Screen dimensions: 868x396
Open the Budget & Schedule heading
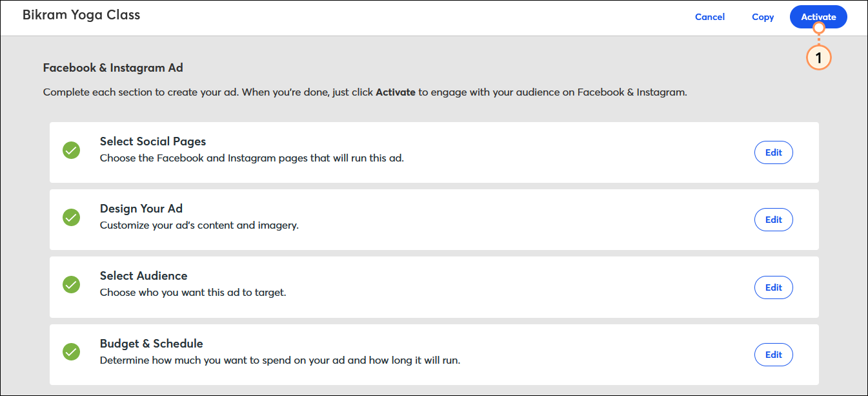(x=152, y=344)
